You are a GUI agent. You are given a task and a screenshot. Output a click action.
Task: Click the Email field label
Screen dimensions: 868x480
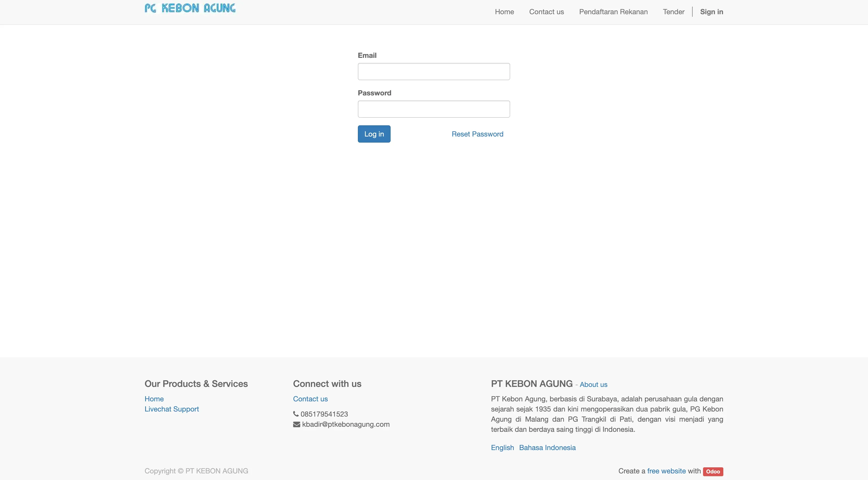tap(367, 55)
